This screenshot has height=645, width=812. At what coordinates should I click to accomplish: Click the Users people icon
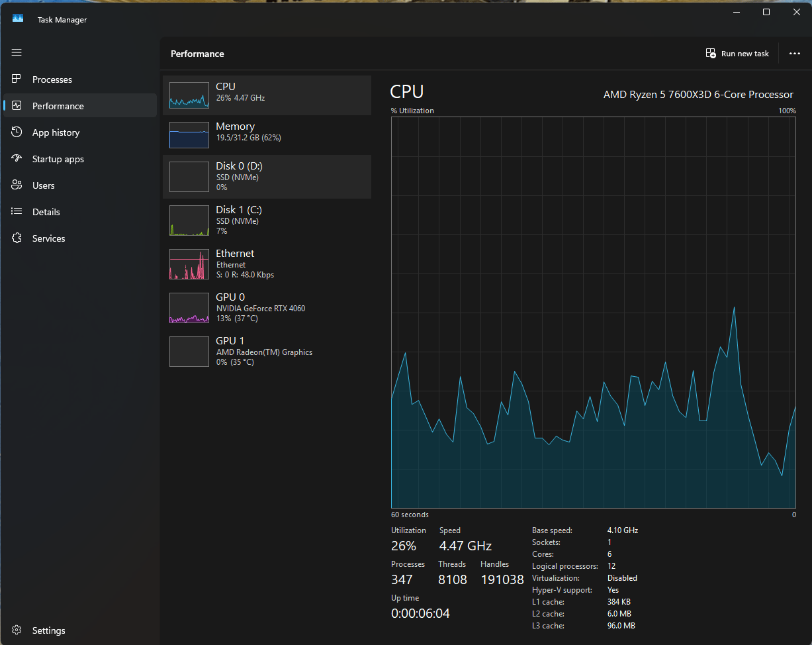[x=17, y=185]
